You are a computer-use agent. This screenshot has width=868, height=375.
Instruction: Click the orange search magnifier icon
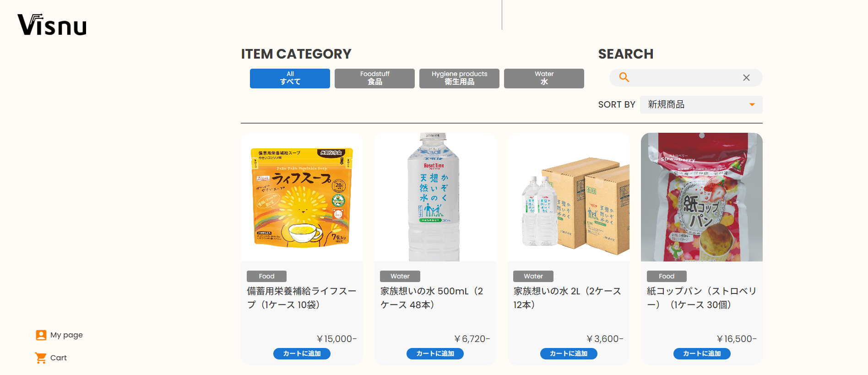click(624, 77)
